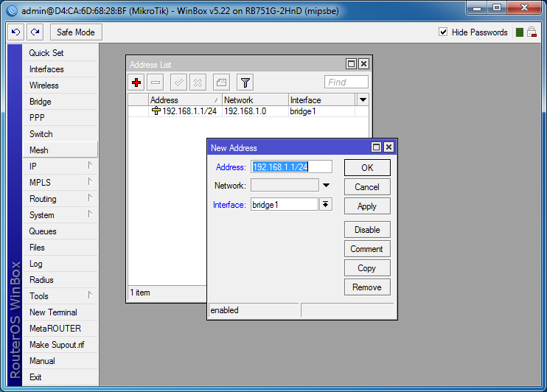547x392 pixels.
Task: Open MetaROUTER menu
Action: pyautogui.click(x=60, y=329)
